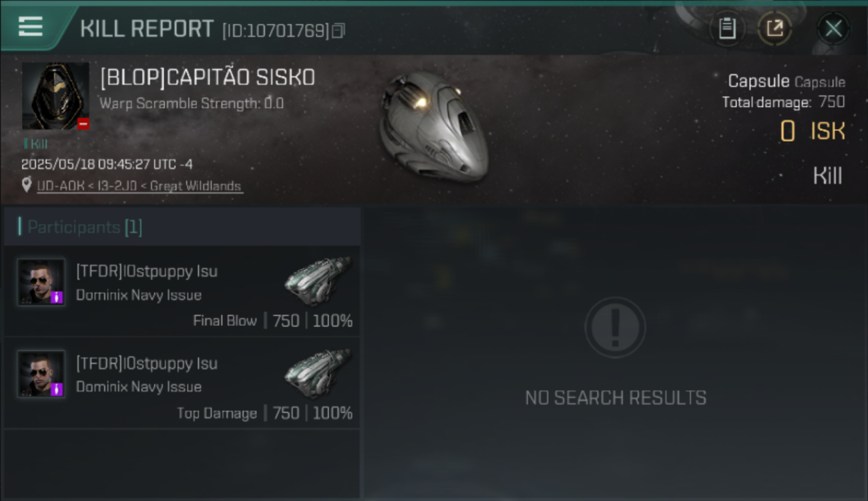
Task: Open the UD-AOK Great Wildlands location link
Action: 139,186
